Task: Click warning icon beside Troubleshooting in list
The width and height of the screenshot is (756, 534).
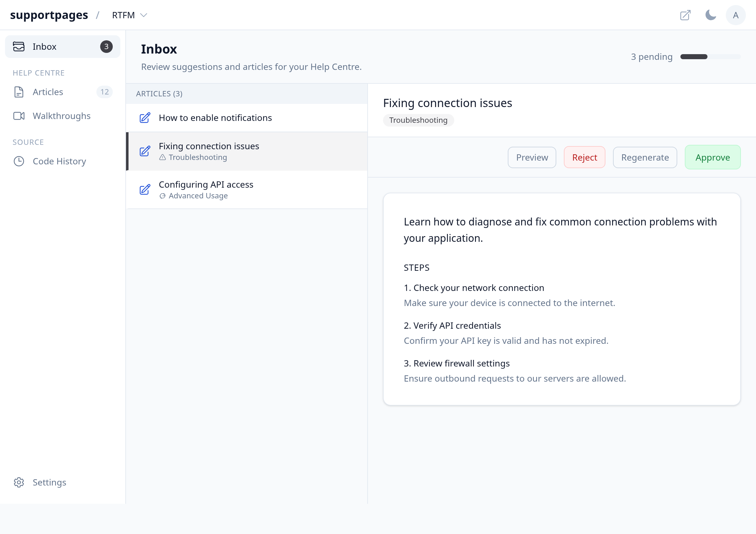Action: pyautogui.click(x=162, y=157)
